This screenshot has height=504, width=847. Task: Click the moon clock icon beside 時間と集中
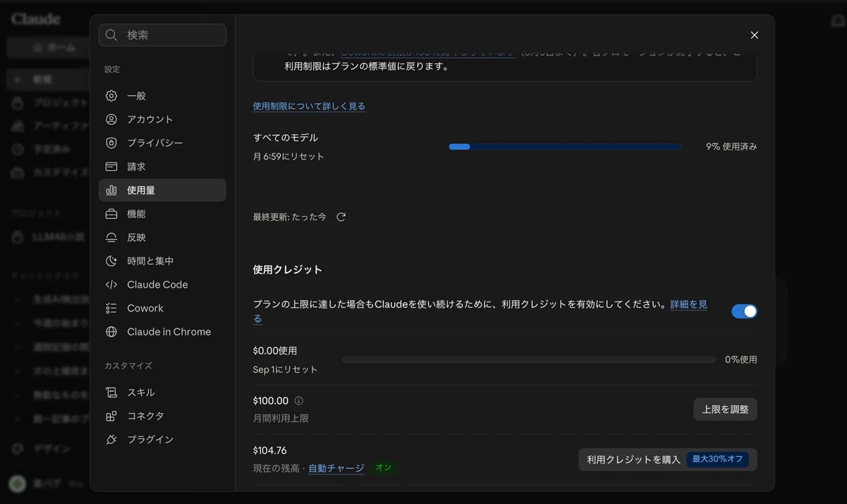[x=112, y=261]
